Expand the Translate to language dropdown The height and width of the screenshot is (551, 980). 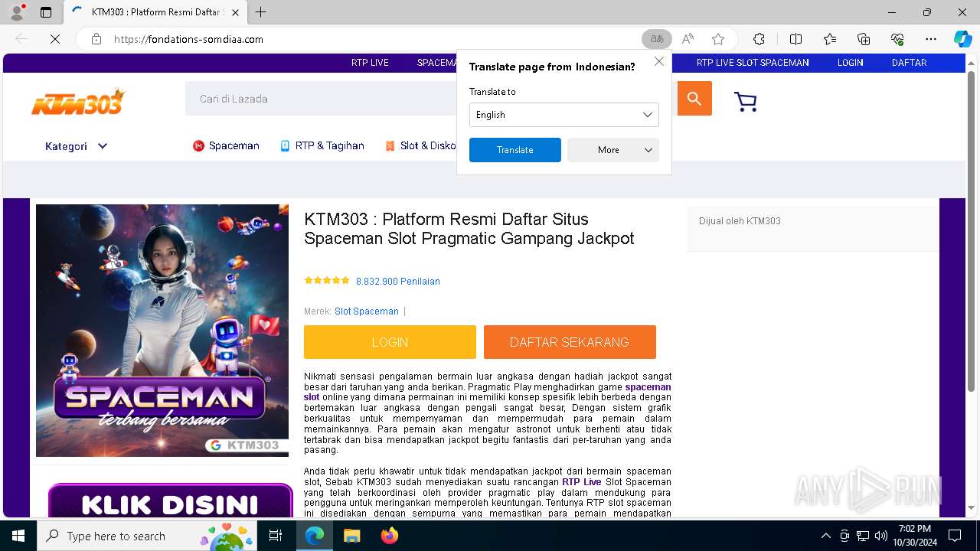tap(564, 115)
